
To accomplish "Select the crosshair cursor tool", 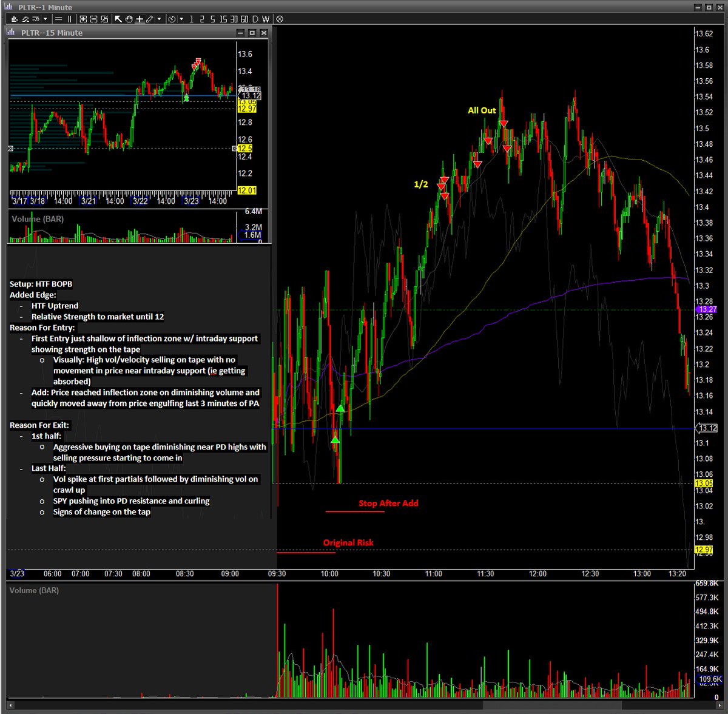I will tap(140, 19).
